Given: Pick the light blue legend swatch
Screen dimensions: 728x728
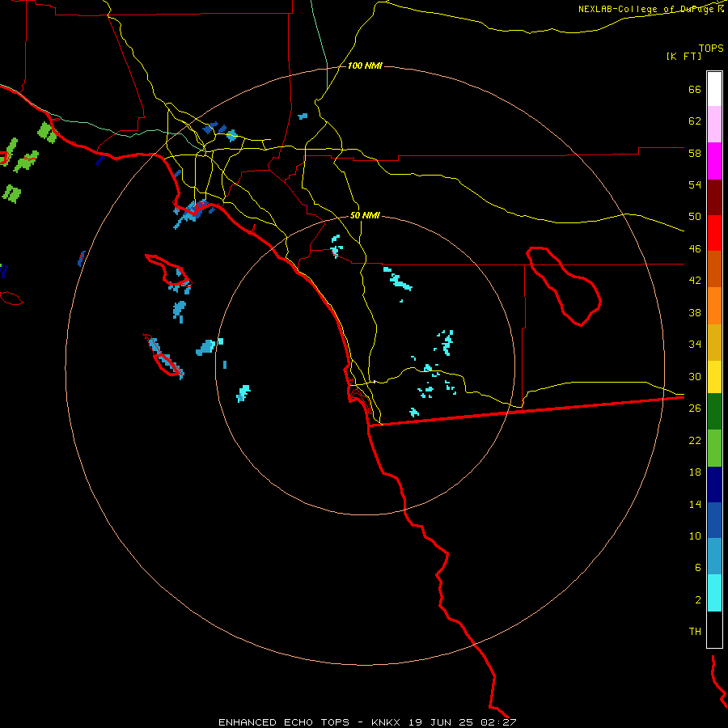Looking at the screenshot, I should (x=714, y=556).
